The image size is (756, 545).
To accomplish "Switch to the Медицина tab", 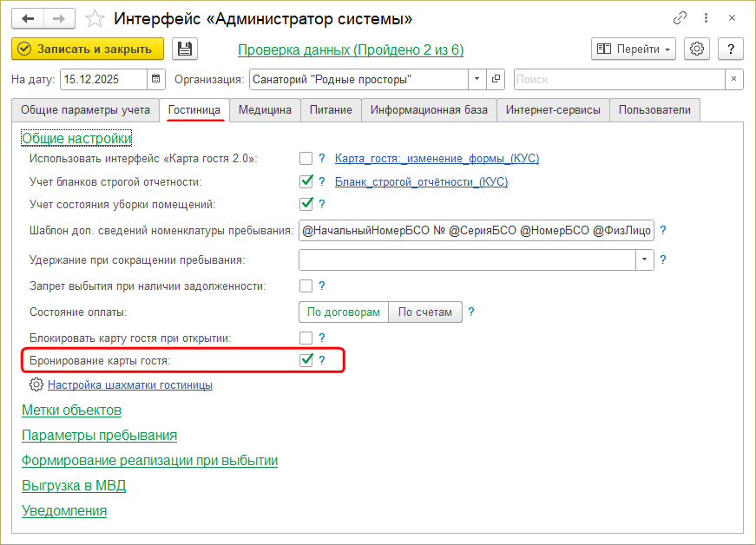I will pyautogui.click(x=265, y=110).
